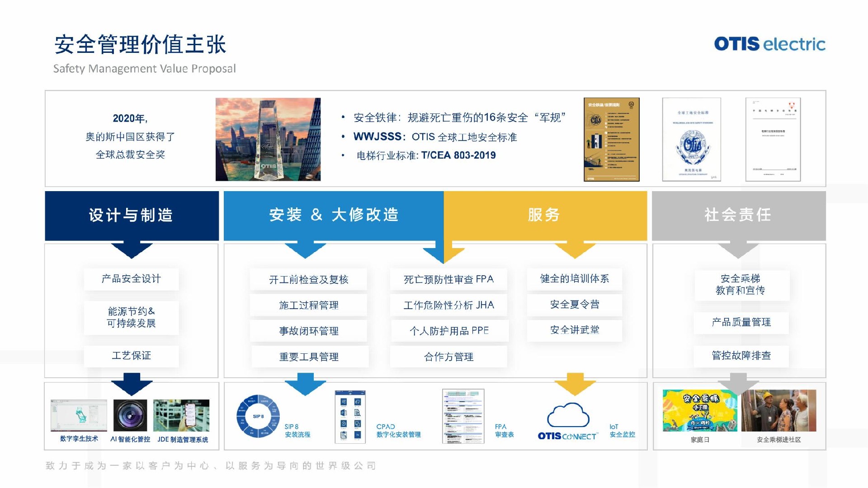This screenshot has height=488, width=868.
Task: Click the 安全夏令营 box
Action: (x=575, y=305)
